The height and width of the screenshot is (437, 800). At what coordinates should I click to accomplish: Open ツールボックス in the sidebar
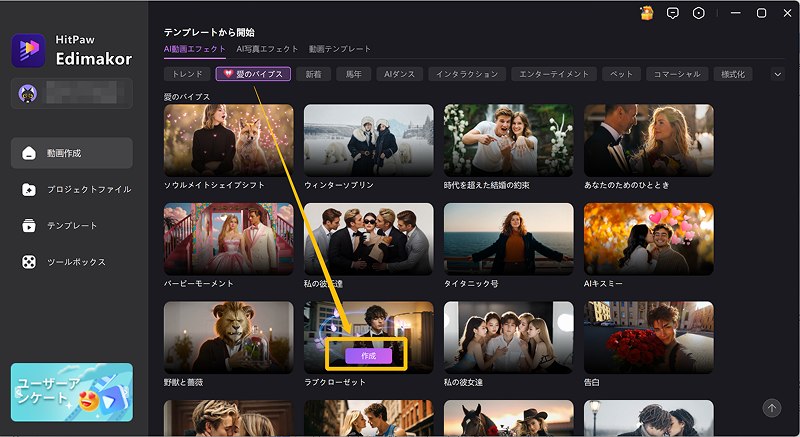click(x=72, y=262)
